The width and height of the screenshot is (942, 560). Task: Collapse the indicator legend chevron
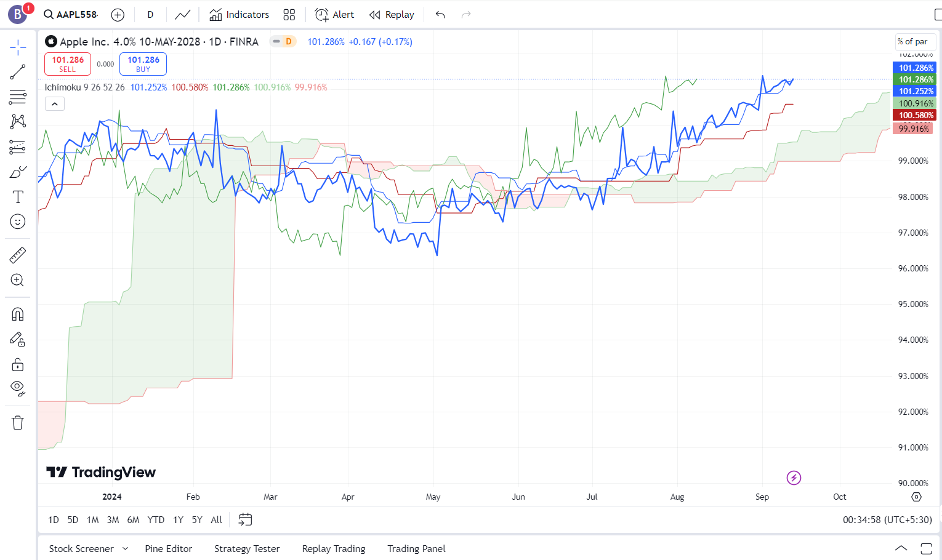[x=55, y=104]
